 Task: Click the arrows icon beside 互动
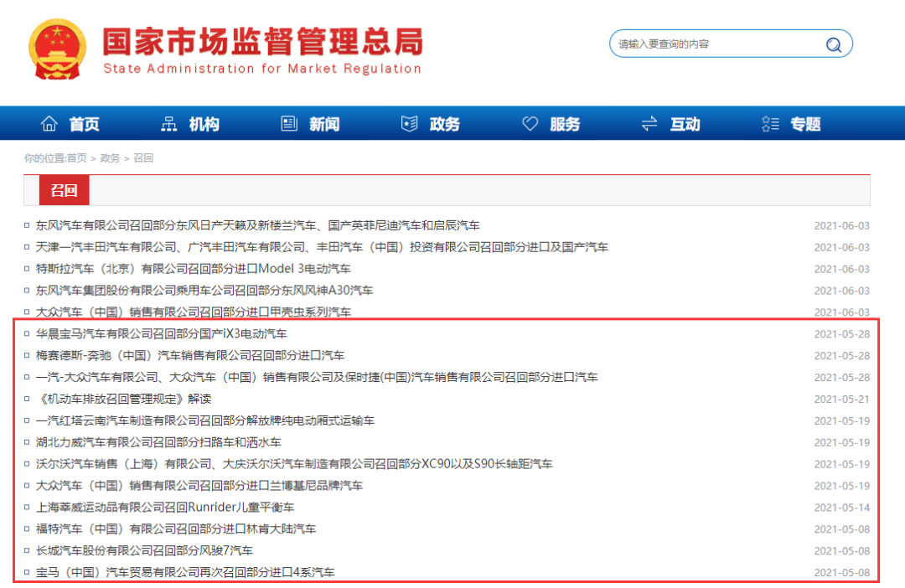[x=649, y=123]
